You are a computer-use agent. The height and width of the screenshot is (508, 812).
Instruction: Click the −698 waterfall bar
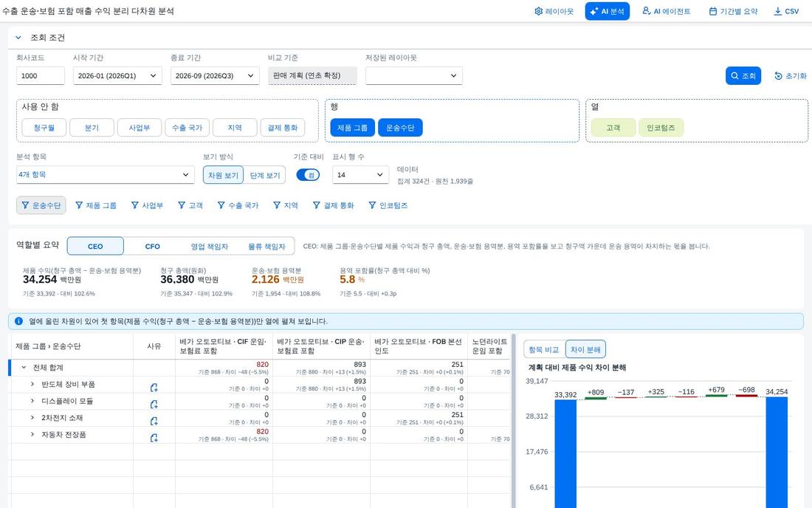(747, 397)
